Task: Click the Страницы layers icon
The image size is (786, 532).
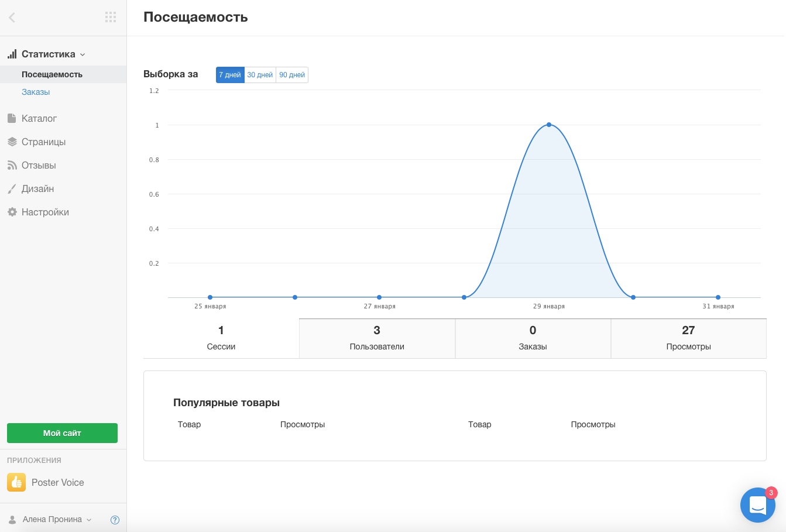Action: coord(12,142)
